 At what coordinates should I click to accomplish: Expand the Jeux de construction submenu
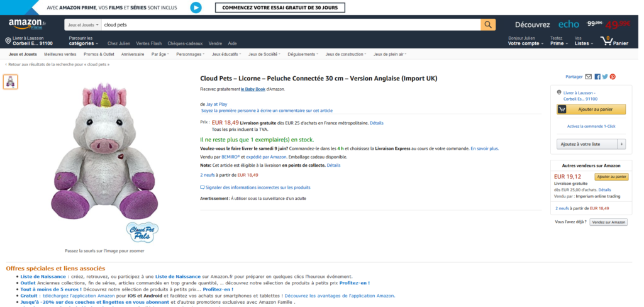coord(346,54)
